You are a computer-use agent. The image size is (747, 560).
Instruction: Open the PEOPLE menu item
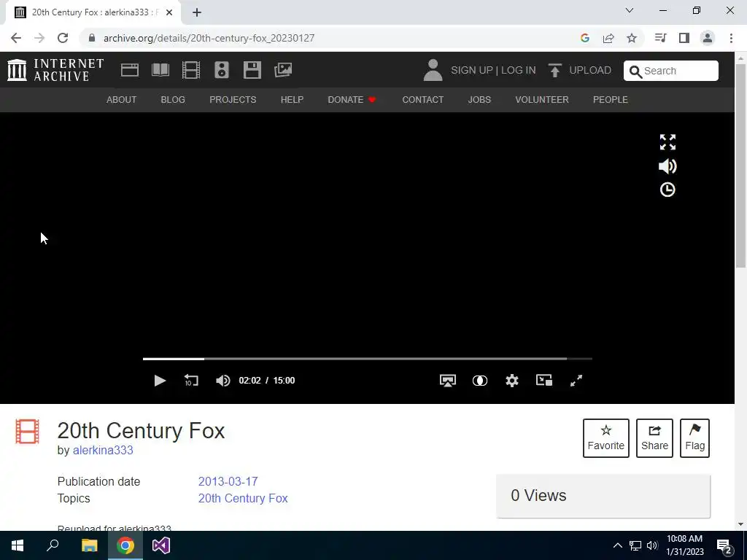611,99
